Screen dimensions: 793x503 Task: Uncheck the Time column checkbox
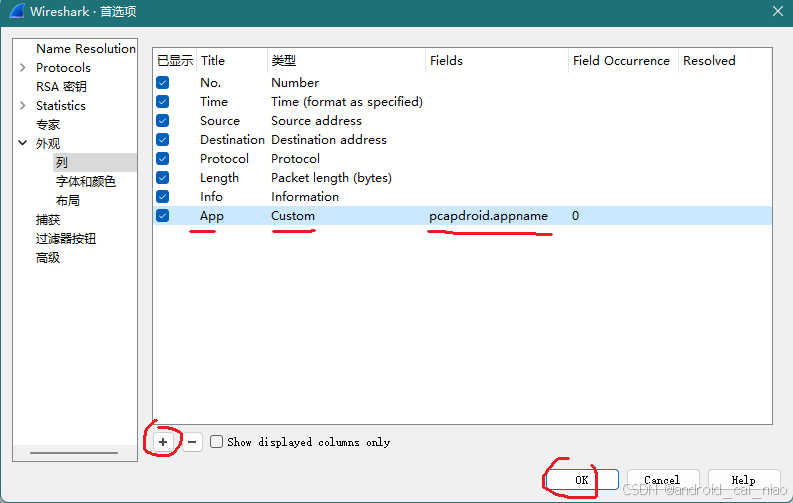[162, 102]
